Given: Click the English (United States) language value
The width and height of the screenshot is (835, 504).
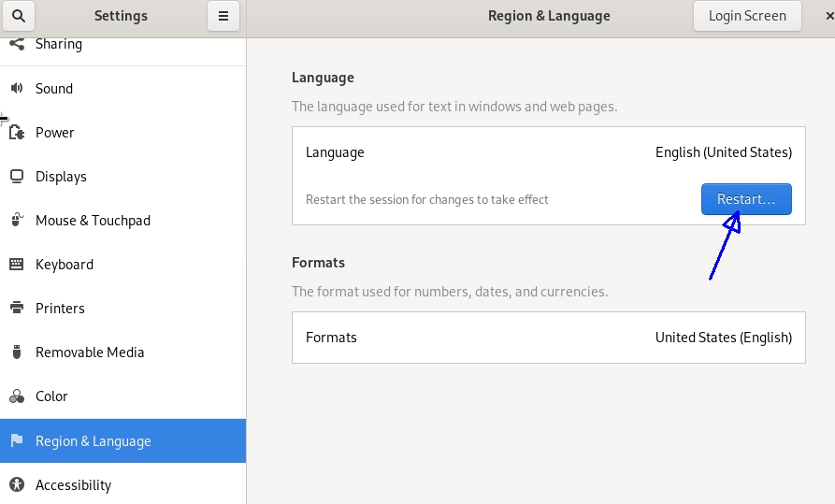Looking at the screenshot, I should click(723, 152).
